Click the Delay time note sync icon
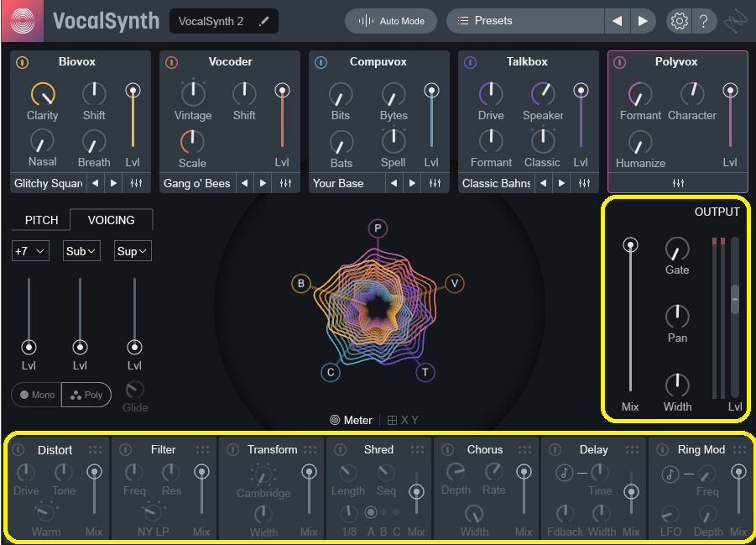This screenshot has height=545, width=756. [x=564, y=473]
